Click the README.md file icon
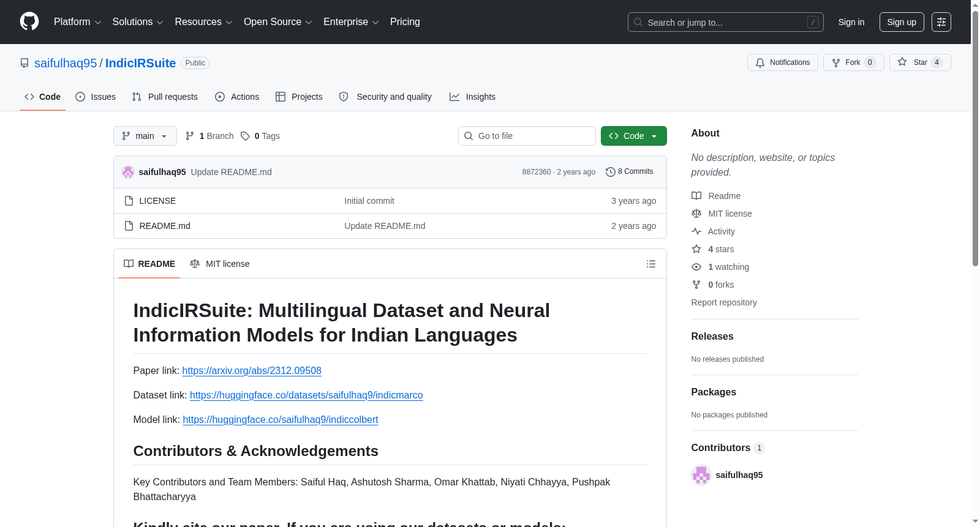980x527 pixels. (x=129, y=226)
